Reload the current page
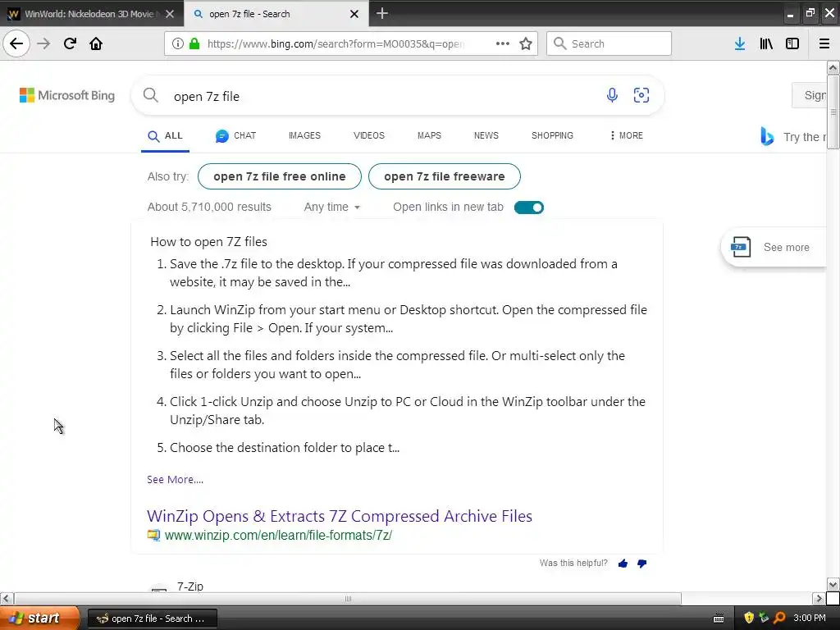The height and width of the screenshot is (630, 840). [70, 43]
